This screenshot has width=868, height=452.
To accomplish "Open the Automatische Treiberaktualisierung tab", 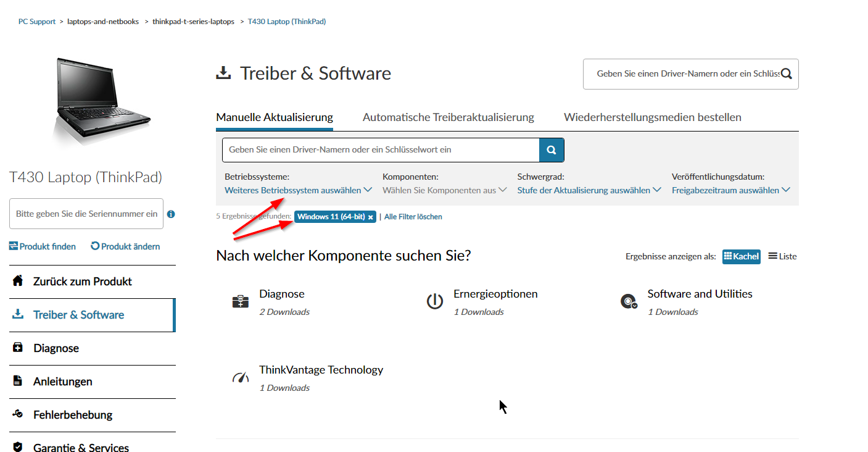I will (x=448, y=117).
